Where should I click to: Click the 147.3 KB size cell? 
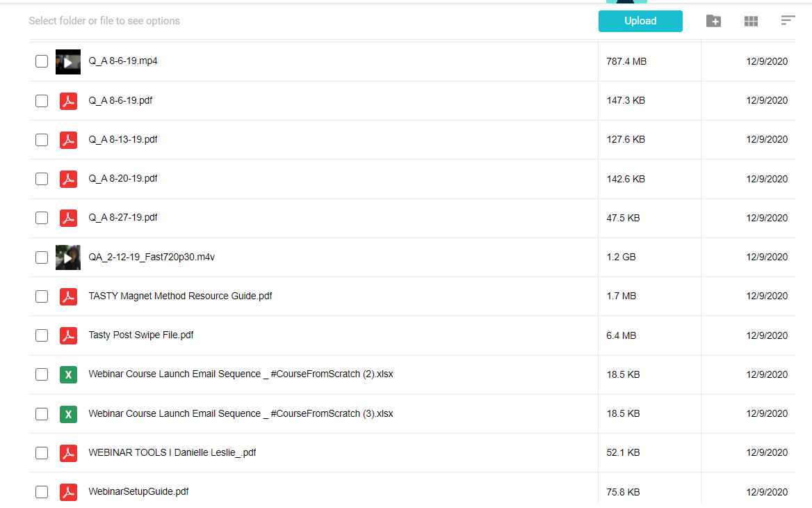click(626, 101)
